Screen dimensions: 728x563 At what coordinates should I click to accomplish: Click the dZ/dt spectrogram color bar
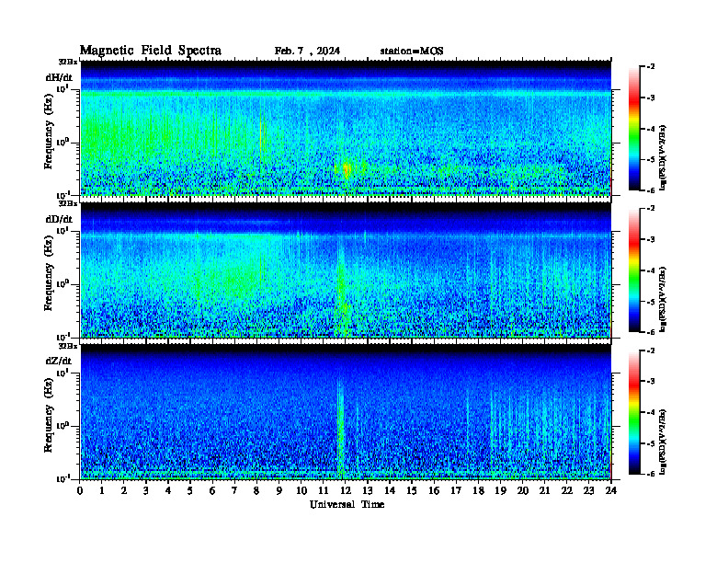click(x=633, y=412)
